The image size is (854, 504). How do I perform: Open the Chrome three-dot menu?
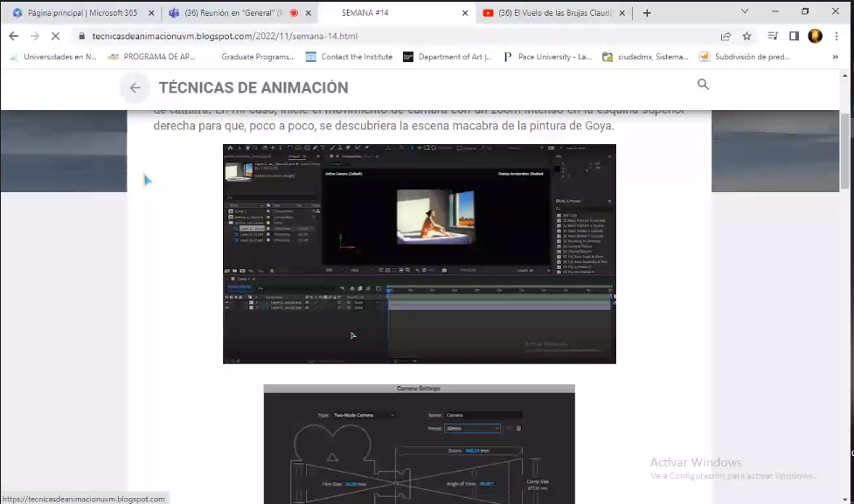pos(837,36)
